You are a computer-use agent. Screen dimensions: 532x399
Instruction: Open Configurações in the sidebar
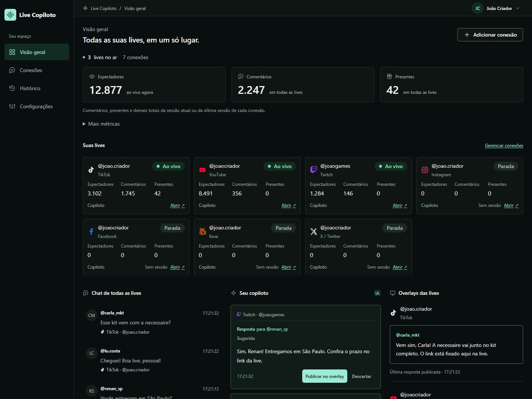pos(37,106)
